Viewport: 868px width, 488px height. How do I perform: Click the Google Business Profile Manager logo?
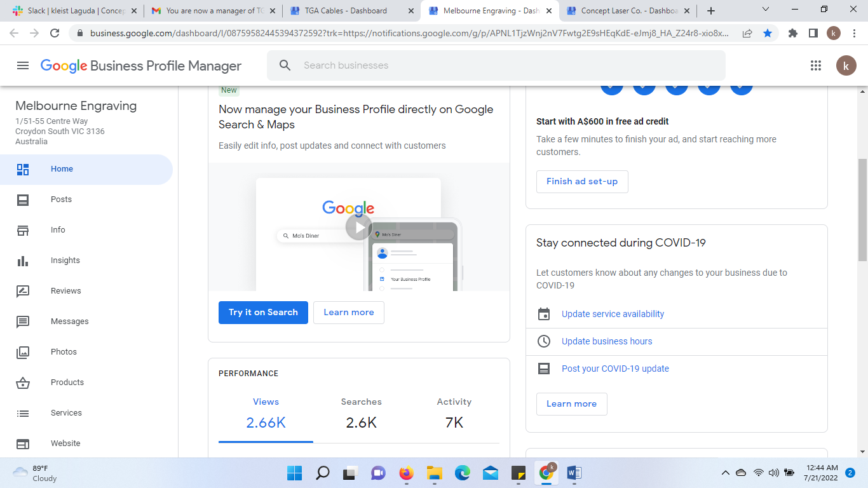point(141,65)
